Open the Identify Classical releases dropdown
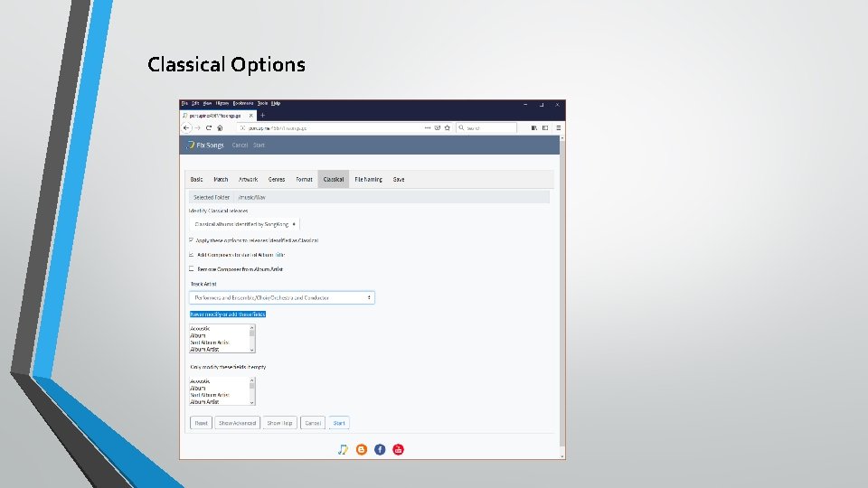This screenshot has width=868, height=488. pos(244,224)
